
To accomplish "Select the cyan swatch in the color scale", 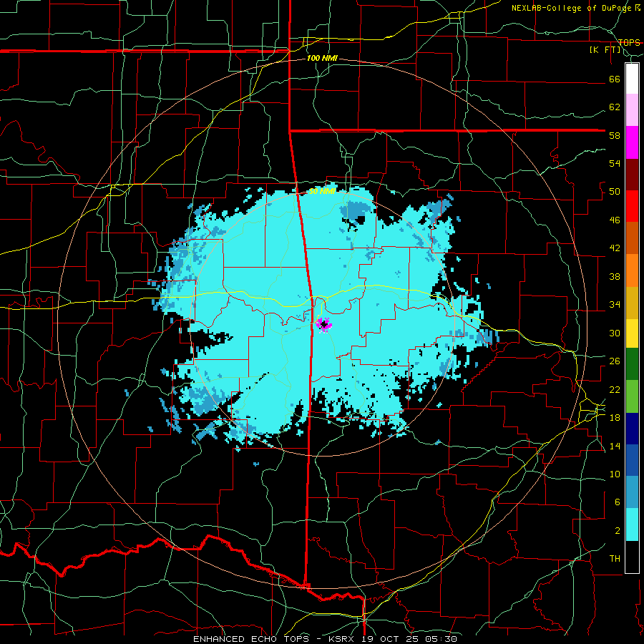I will [632, 525].
